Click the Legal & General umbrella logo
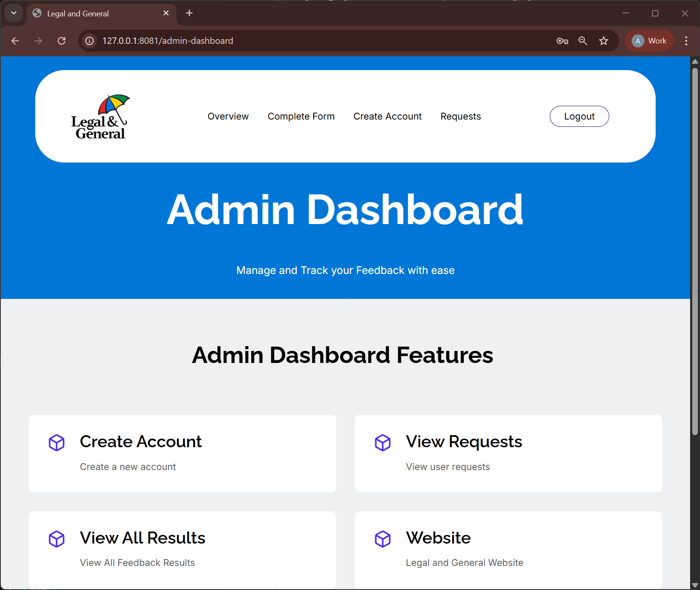This screenshot has width=700, height=590. coord(100,117)
